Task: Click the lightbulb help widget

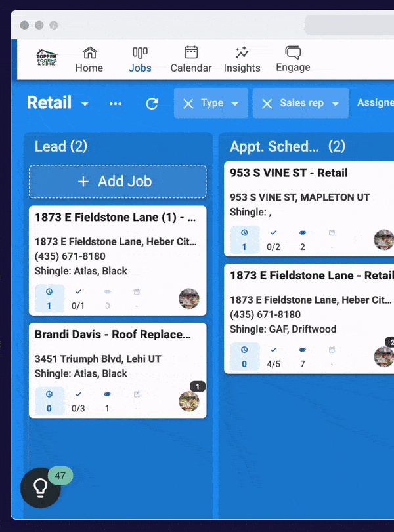Action: (x=41, y=487)
